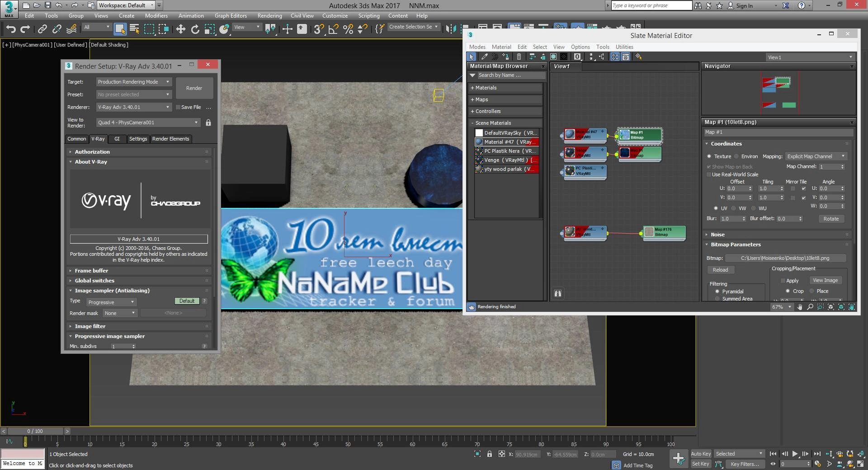This screenshot has width=868, height=470.
Task: Toggle the Apply cropping checkbox
Action: click(783, 281)
